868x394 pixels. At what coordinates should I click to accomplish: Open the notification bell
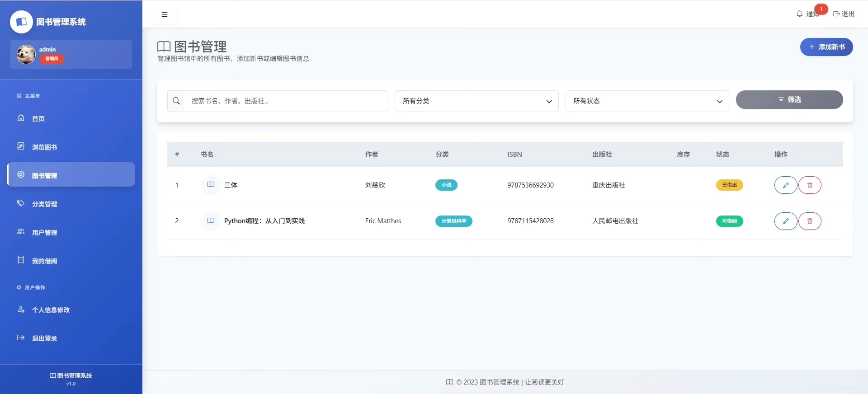click(799, 14)
